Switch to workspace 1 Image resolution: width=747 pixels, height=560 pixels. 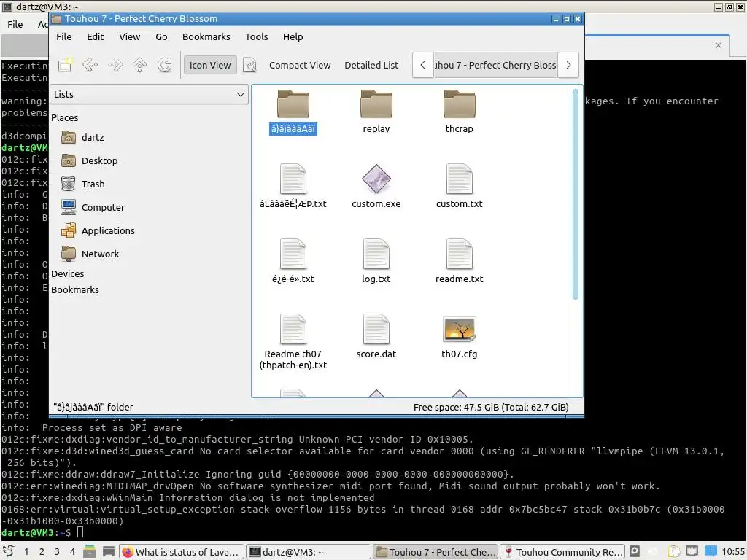point(26,552)
